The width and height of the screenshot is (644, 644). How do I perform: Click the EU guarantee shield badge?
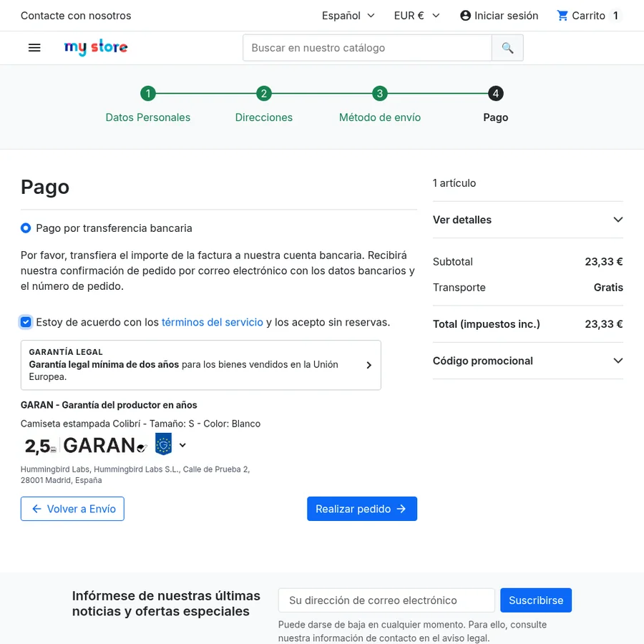[x=163, y=444]
